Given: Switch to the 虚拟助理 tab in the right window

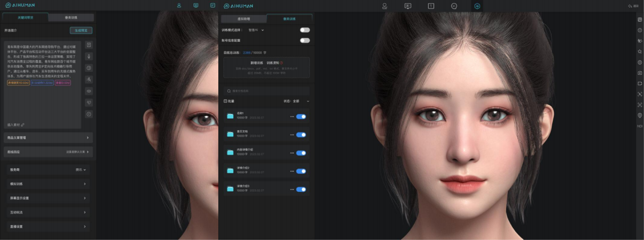Looking at the screenshot, I should [x=244, y=19].
